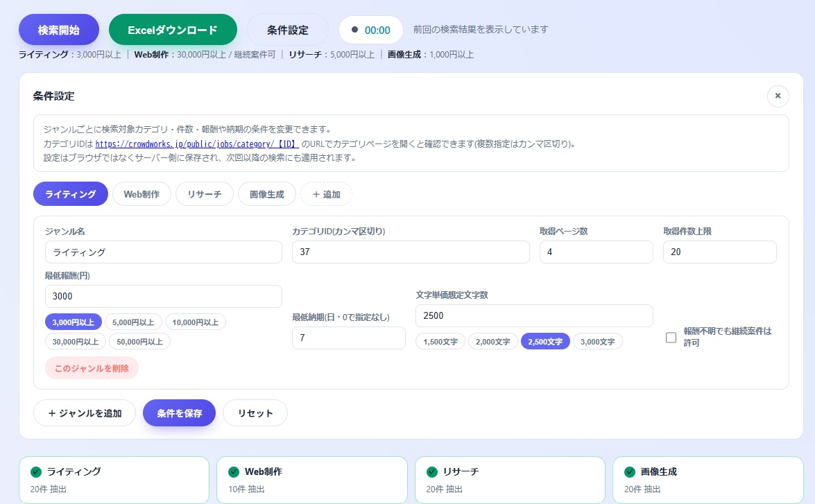Select the 3,000円以上 preset chip
This screenshot has width=815, height=504.
click(74, 322)
